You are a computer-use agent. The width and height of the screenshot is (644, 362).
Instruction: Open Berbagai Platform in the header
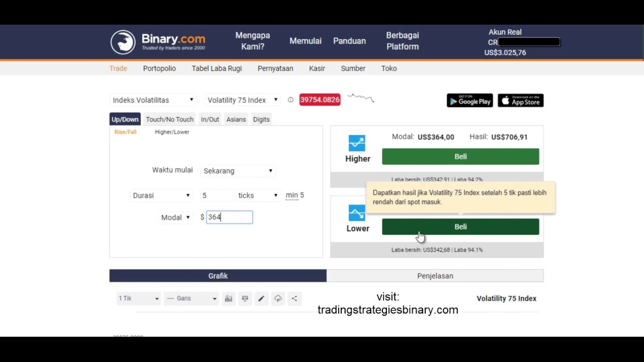(403, 41)
